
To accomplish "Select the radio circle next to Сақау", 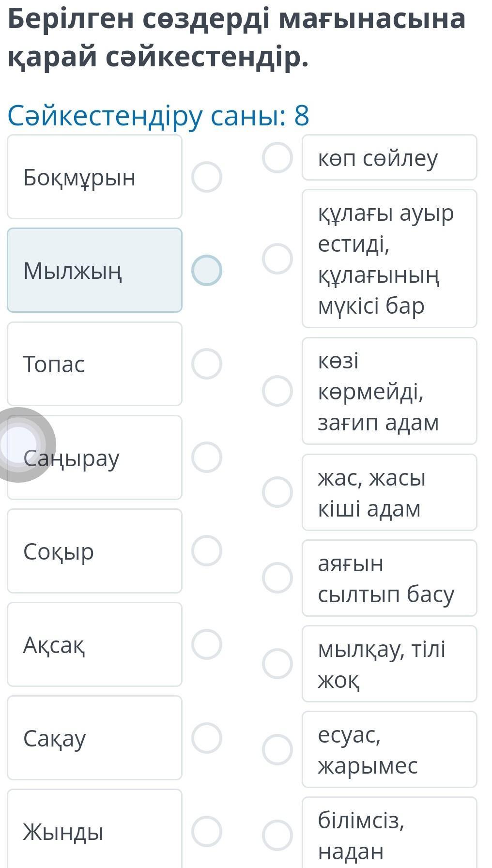I will (x=207, y=738).
